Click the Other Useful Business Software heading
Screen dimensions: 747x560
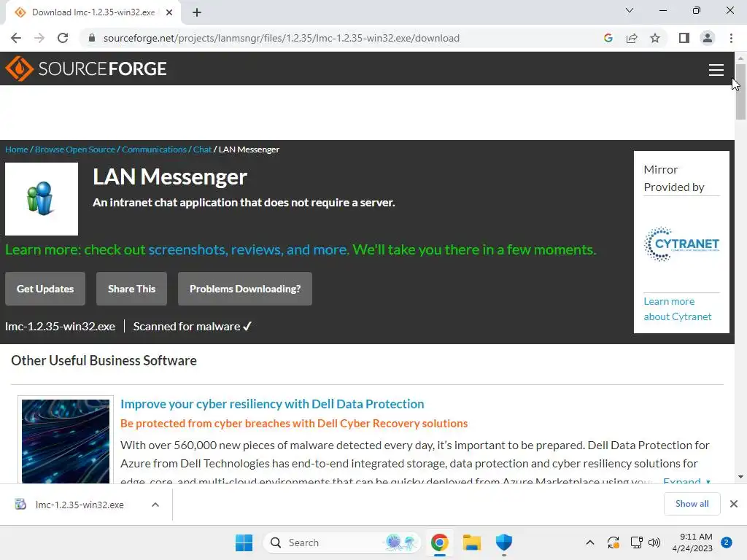104,360
